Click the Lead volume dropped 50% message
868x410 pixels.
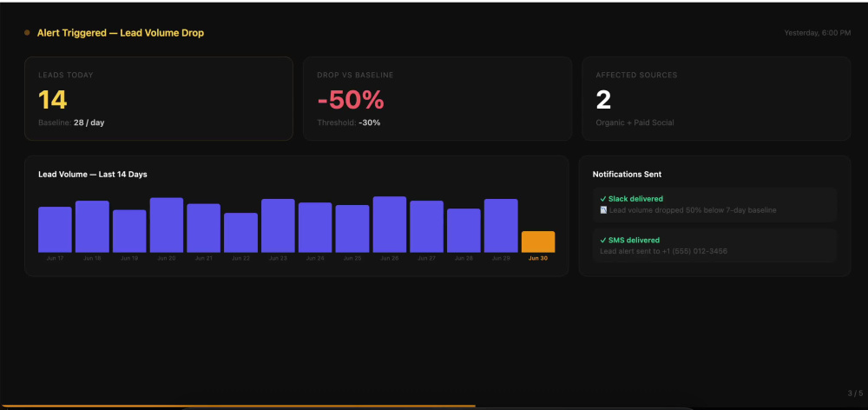coord(693,210)
